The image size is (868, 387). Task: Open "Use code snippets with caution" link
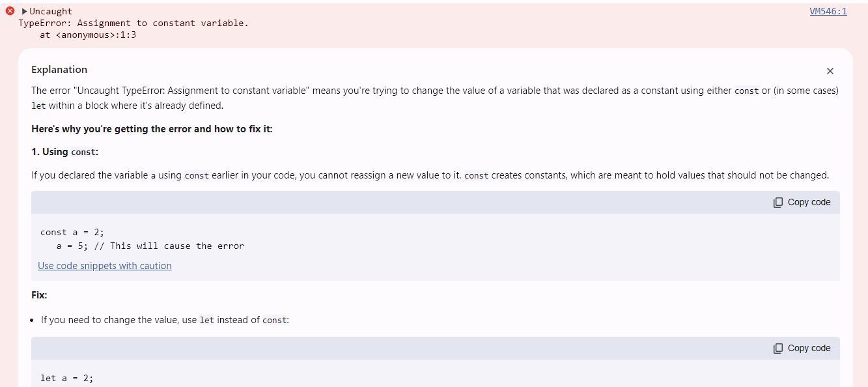(x=105, y=266)
